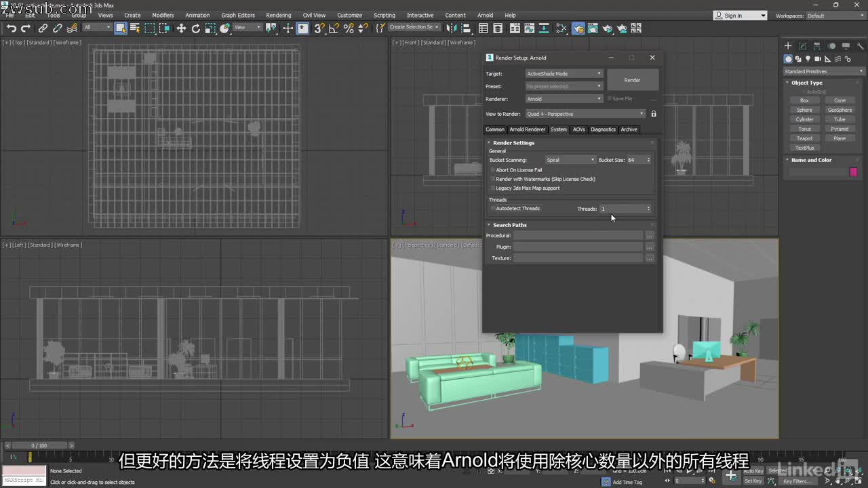Activate the Select and Rotate tool
This screenshot has width=868, height=488.
click(196, 28)
